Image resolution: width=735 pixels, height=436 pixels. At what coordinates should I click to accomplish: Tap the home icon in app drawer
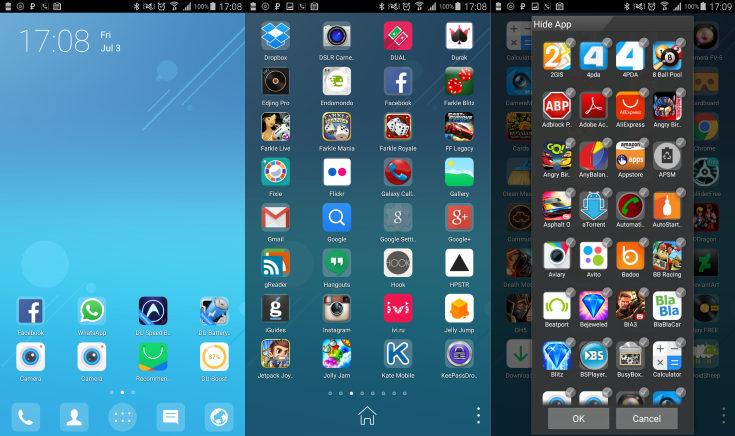(x=367, y=415)
